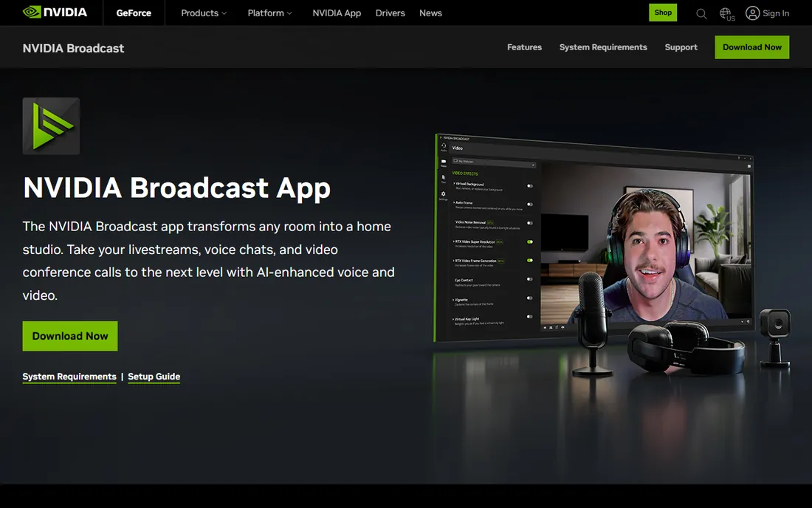Expand the Auto Frame effect chevron
This screenshot has height=508, width=812.
click(x=454, y=202)
